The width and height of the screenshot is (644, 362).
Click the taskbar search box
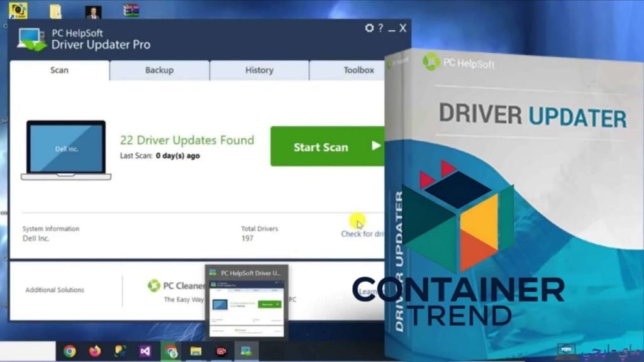point(28,351)
